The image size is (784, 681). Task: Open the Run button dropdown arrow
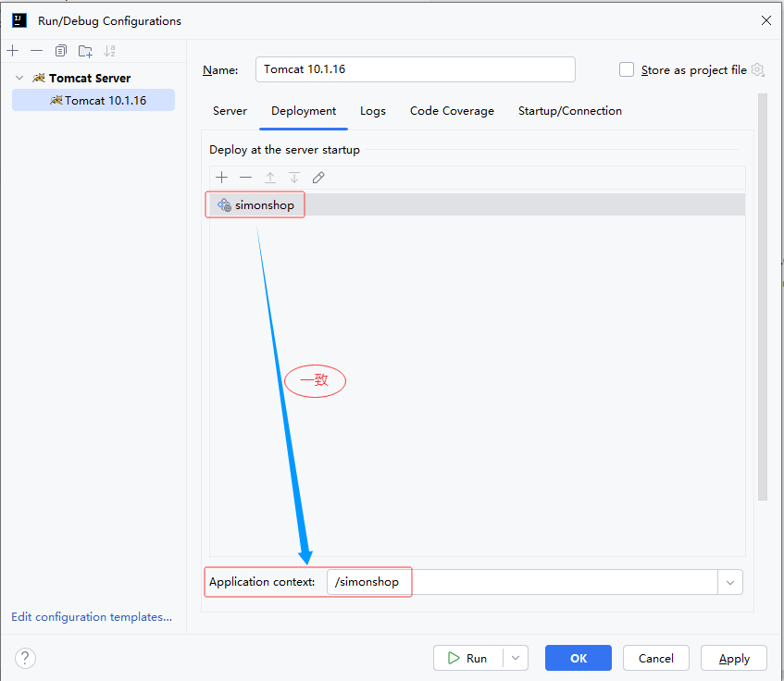click(x=516, y=658)
